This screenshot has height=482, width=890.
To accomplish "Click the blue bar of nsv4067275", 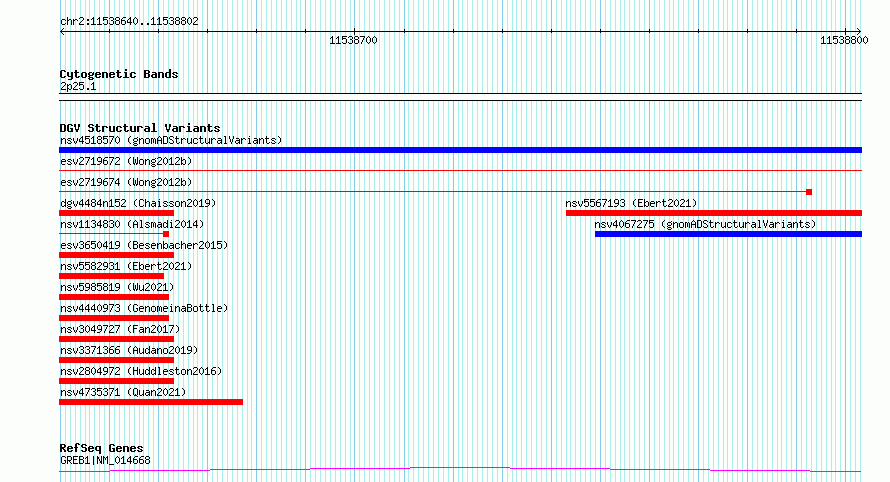I will pos(728,234).
